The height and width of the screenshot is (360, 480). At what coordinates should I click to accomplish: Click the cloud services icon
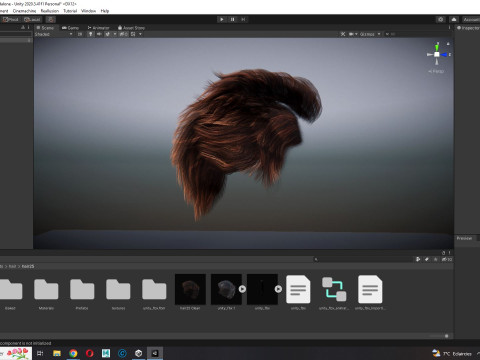pyautogui.click(x=454, y=19)
